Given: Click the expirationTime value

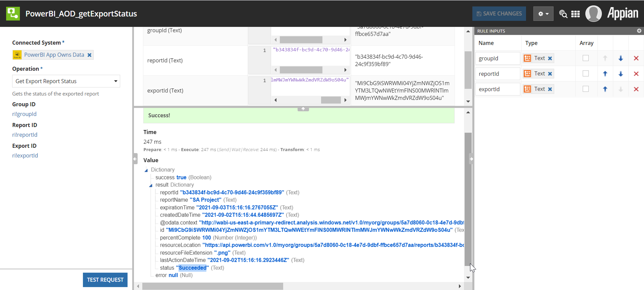Looking at the screenshot, I should [237, 208].
